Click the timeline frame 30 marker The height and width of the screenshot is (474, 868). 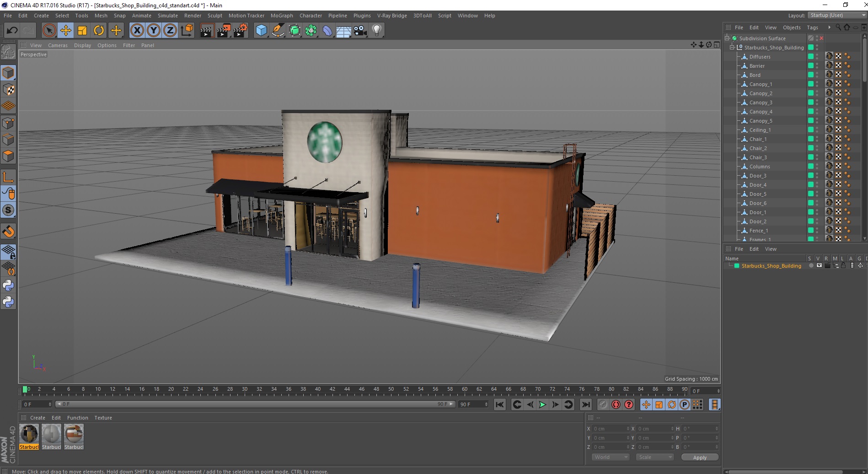click(244, 389)
